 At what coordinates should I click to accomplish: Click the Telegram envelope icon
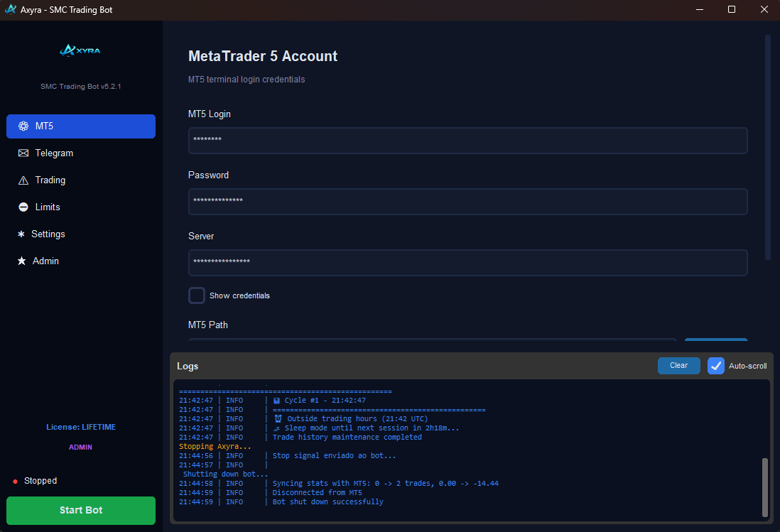pyautogui.click(x=22, y=153)
